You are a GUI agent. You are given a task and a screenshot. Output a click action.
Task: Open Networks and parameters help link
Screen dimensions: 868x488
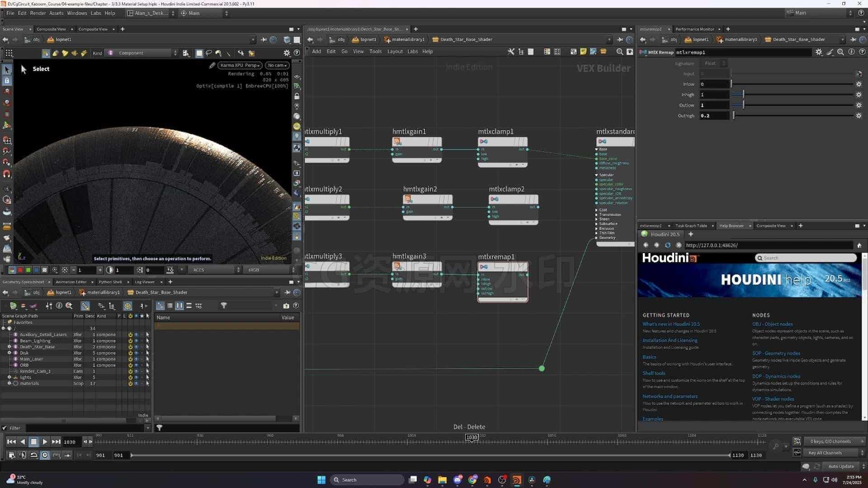pos(670,396)
